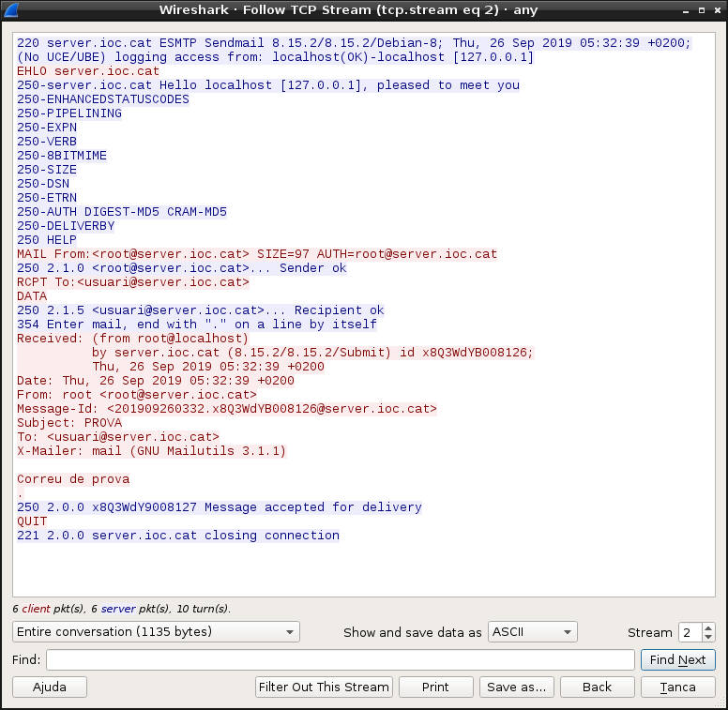This screenshot has width=728, height=710.
Task: Click into the Find text field
Action: [x=340, y=660]
